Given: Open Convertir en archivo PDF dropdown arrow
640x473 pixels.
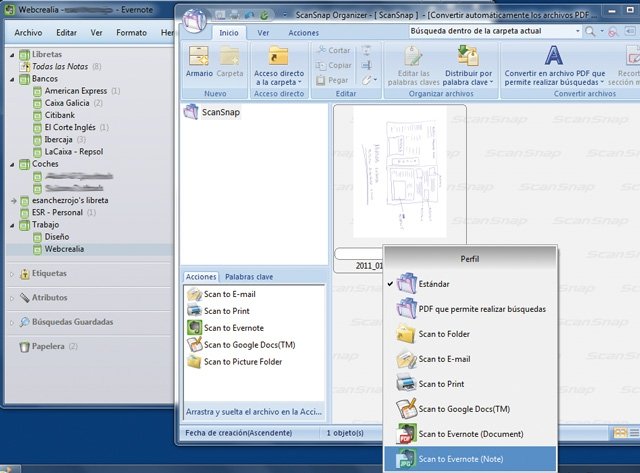Looking at the screenshot, I should [603, 82].
